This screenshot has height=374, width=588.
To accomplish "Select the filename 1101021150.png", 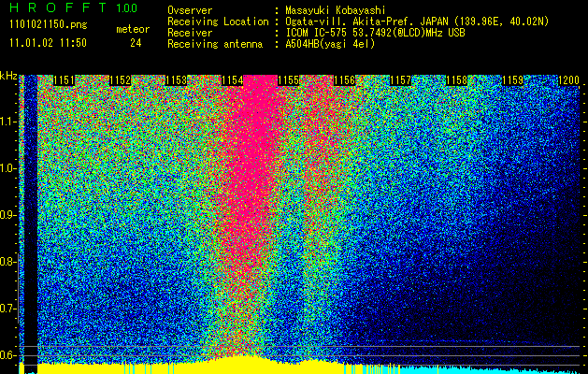I will 49,25.
